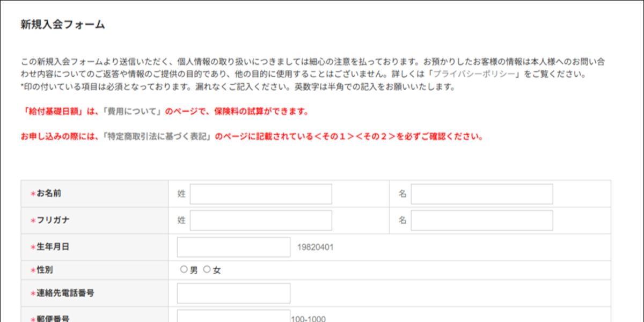Click the フリガナ field label
The height and width of the screenshot is (322, 644).
click(x=53, y=221)
